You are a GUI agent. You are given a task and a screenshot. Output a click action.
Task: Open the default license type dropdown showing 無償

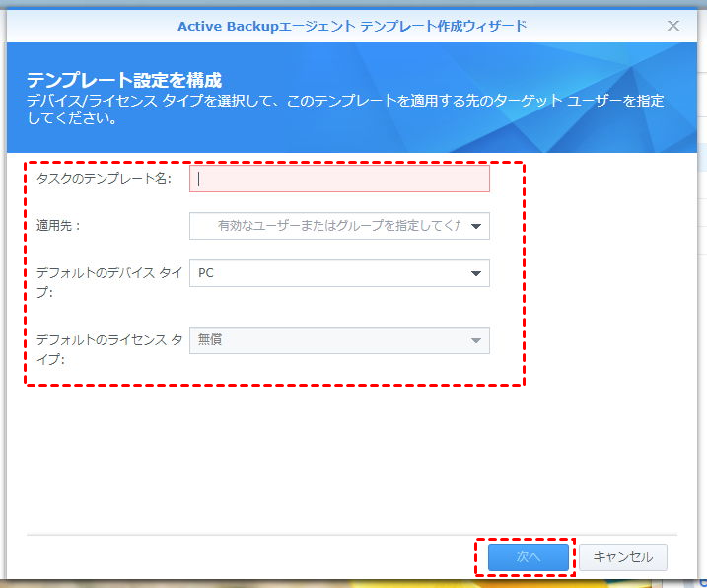pos(339,340)
